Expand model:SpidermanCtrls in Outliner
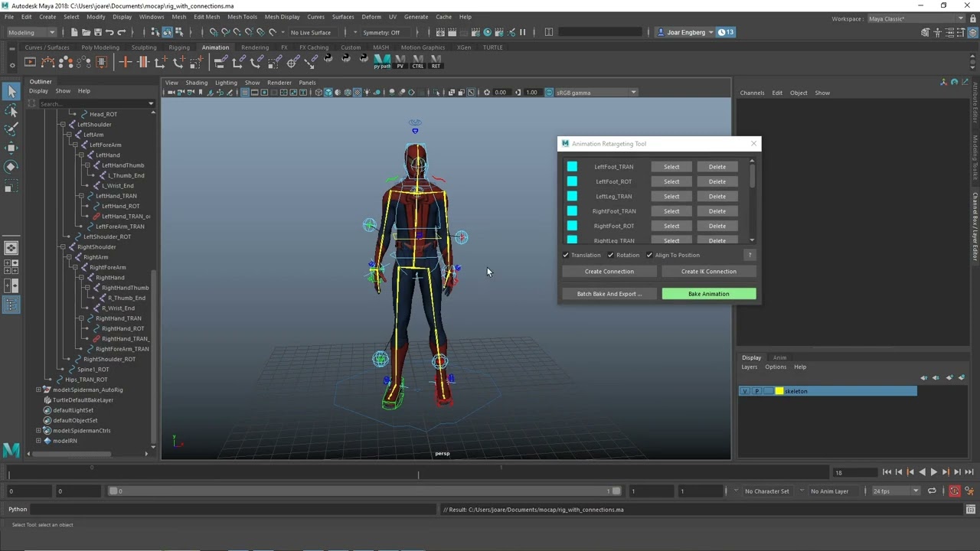The height and width of the screenshot is (551, 980). click(x=38, y=430)
